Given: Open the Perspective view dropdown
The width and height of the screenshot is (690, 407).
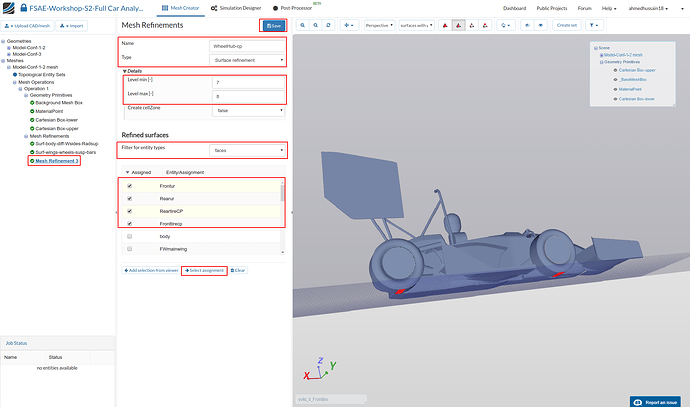Looking at the screenshot, I should click(378, 23).
